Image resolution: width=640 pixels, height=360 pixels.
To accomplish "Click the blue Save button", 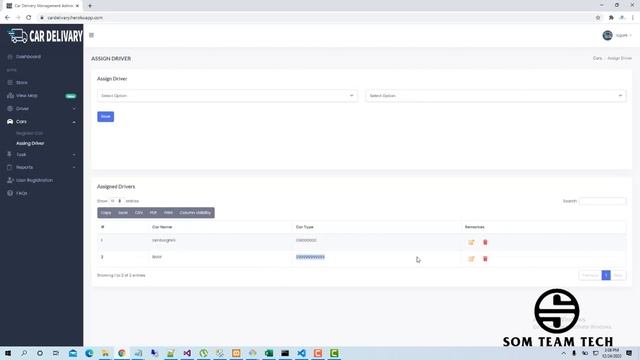I will 106,117.
